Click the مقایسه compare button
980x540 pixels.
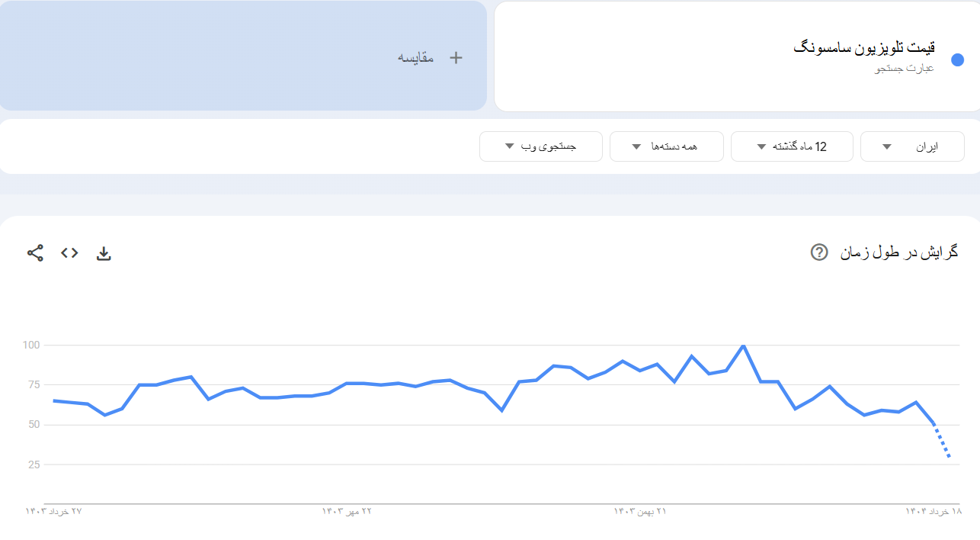[x=416, y=57]
